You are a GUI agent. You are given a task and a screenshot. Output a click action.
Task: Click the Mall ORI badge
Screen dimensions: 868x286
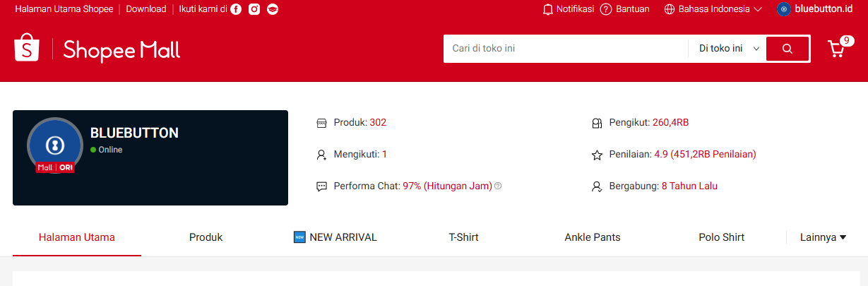point(55,167)
